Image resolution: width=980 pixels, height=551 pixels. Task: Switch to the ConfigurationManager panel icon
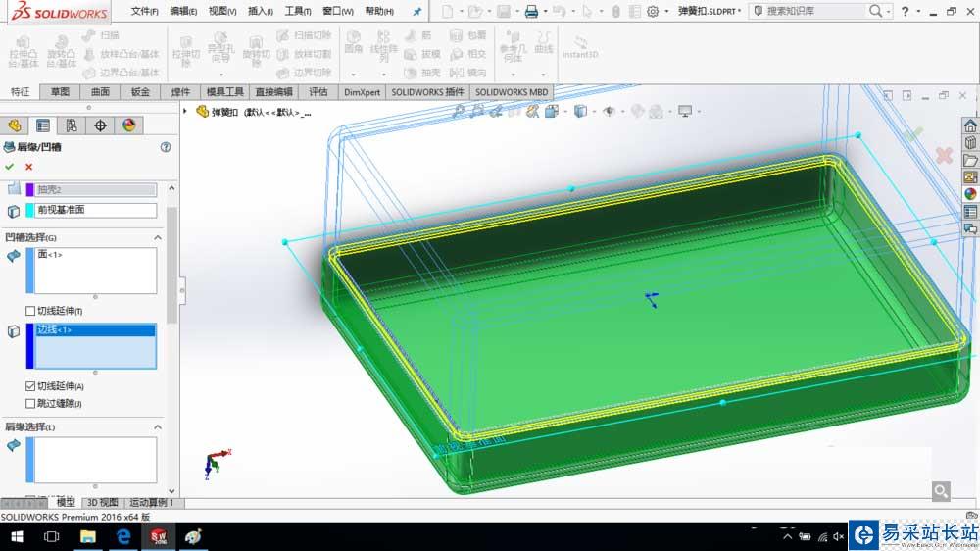[x=72, y=125]
